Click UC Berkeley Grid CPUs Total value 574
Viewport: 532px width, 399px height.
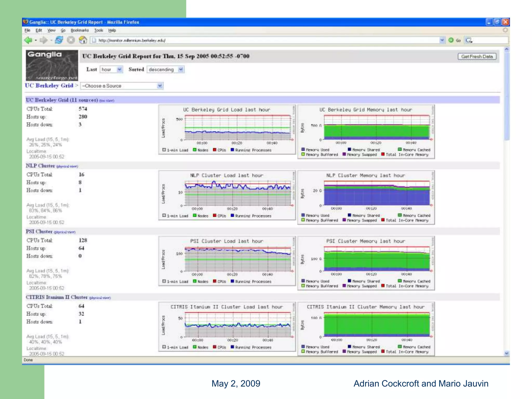pyautogui.click(x=83, y=109)
